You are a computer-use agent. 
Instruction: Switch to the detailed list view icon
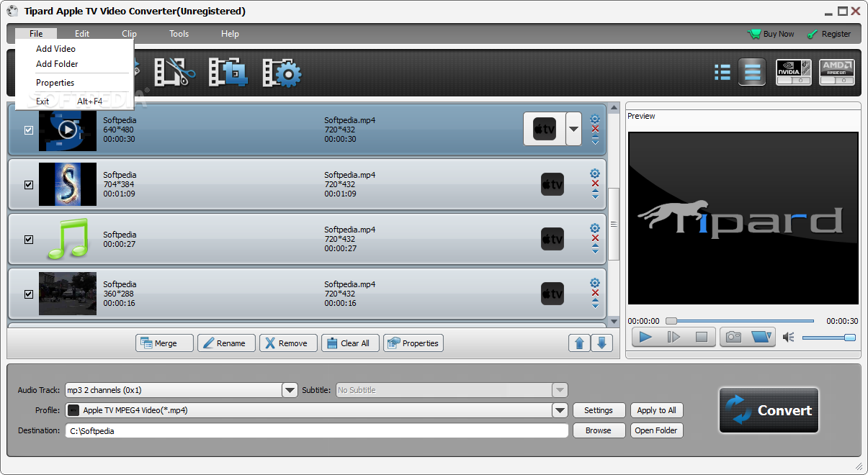point(752,72)
